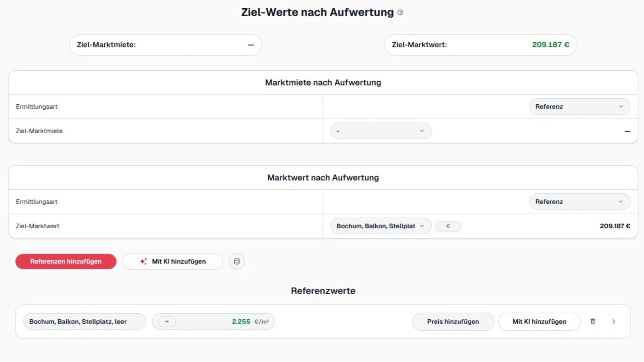Open the Bochum, Balkon, Stellplatz dropdown
644x362 pixels.
381,226
